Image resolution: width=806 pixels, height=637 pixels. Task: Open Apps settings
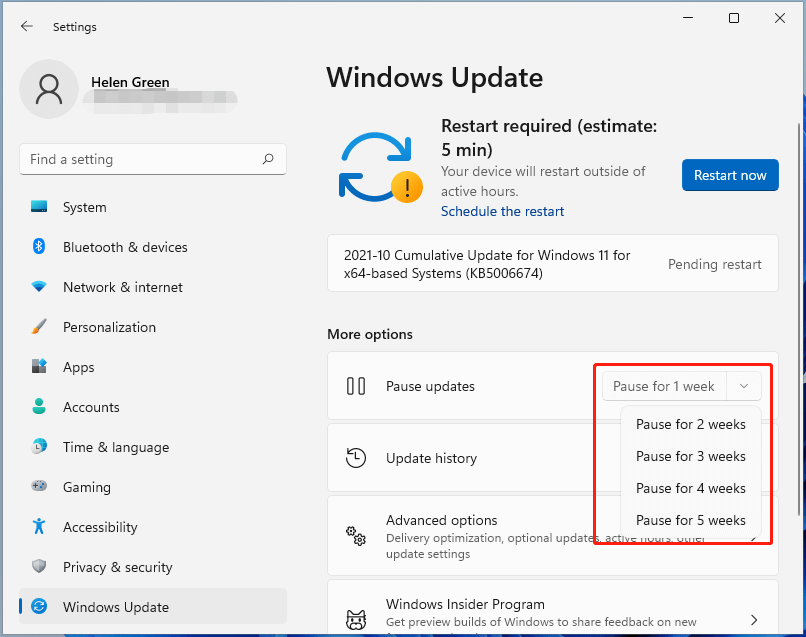point(153,367)
